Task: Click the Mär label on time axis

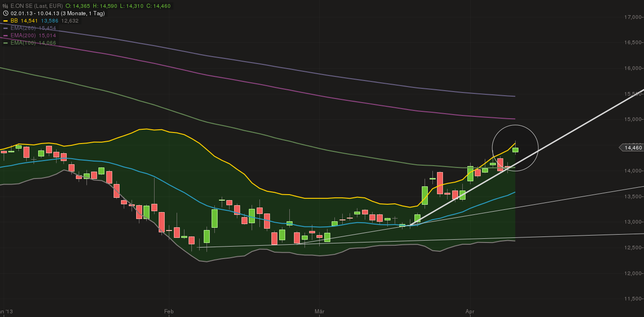Action: tap(319, 311)
